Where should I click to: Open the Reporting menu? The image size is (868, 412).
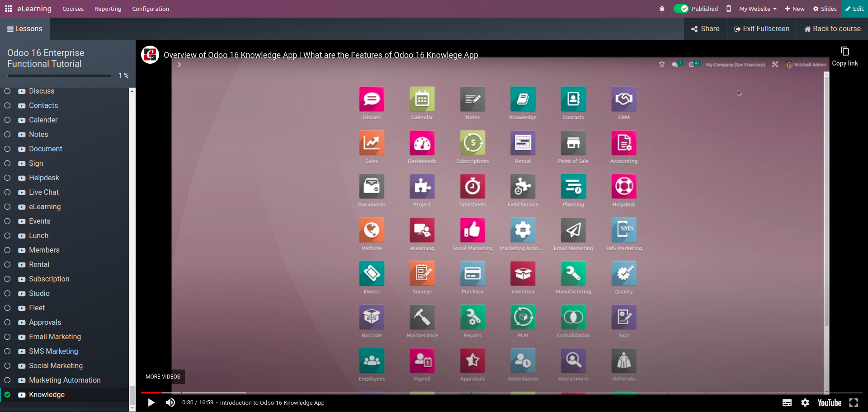coord(108,9)
